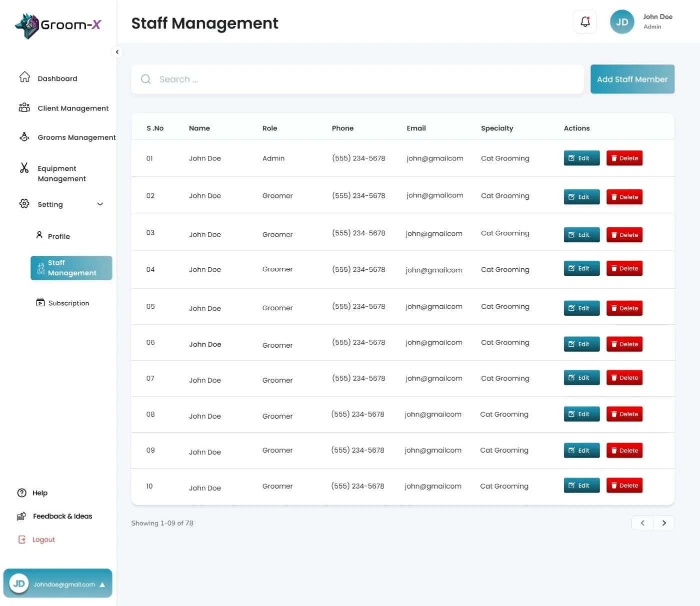Image resolution: width=700 pixels, height=606 pixels.
Task: Click the Dashboard home icon
Action: (x=24, y=77)
